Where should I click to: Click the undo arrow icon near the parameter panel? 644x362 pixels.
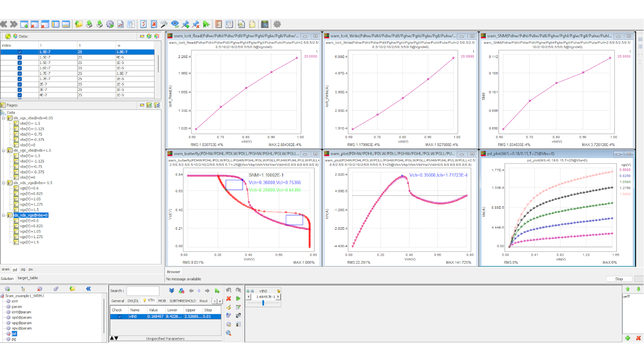click(229, 290)
